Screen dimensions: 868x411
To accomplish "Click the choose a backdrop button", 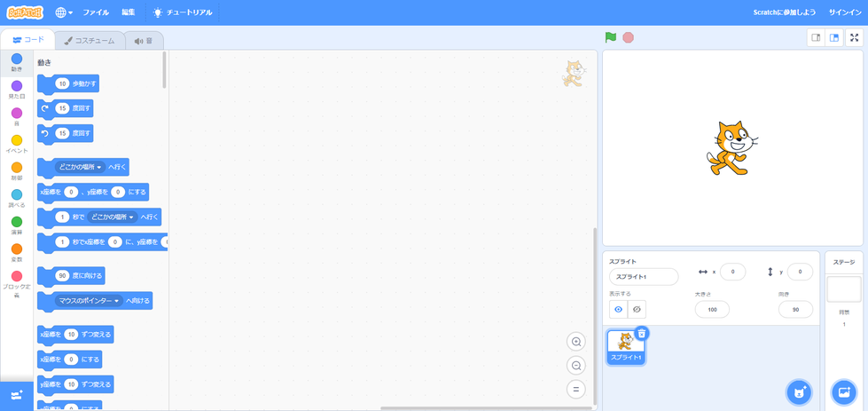I will pyautogui.click(x=844, y=392).
